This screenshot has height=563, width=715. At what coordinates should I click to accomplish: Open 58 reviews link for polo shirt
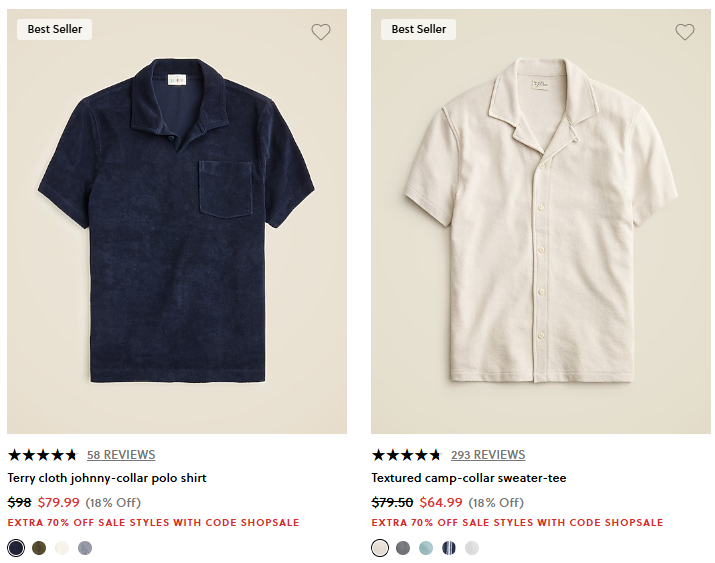tap(121, 455)
